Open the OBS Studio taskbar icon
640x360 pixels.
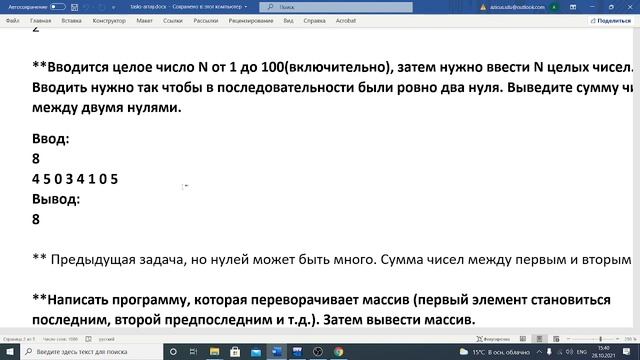click(318, 351)
